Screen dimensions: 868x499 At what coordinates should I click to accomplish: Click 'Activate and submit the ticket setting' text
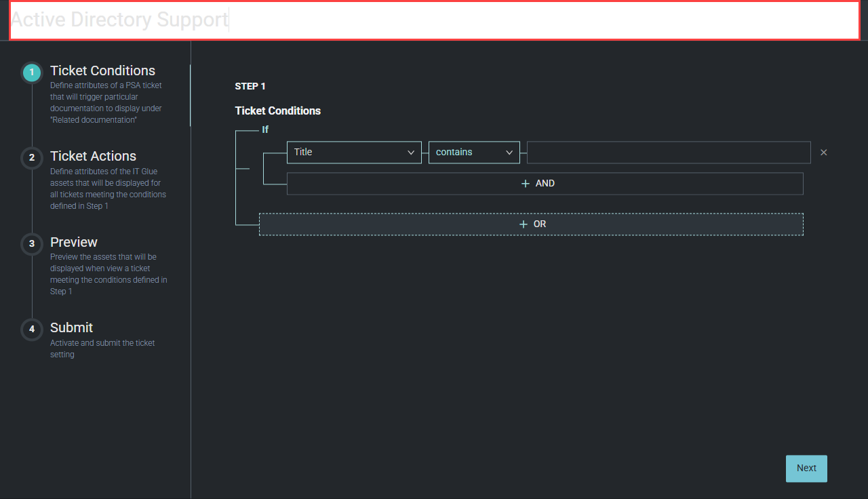pos(102,348)
